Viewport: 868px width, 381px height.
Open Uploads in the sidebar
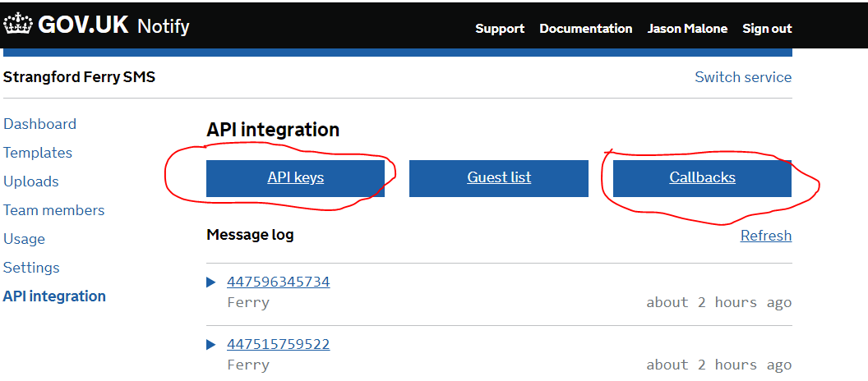pyautogui.click(x=31, y=181)
